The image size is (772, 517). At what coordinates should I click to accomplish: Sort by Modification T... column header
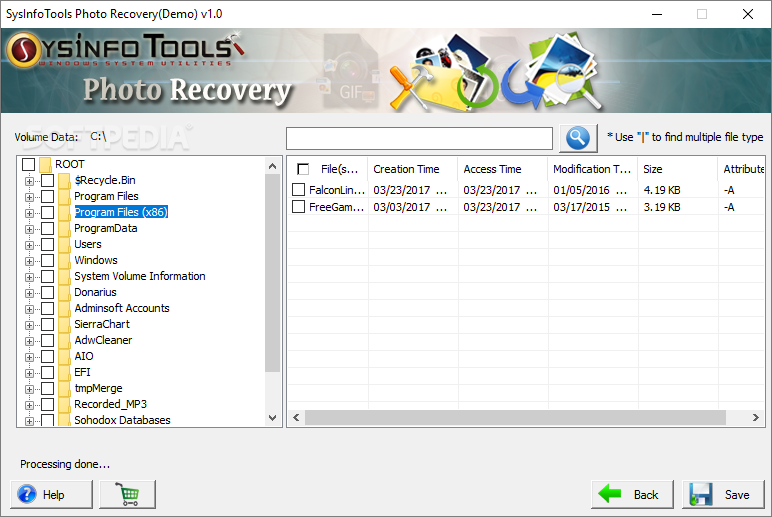point(593,169)
